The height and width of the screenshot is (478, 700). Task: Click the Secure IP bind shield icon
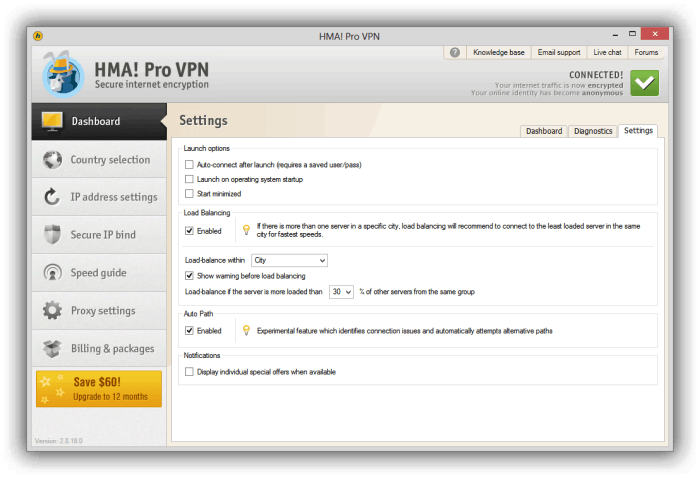[x=52, y=235]
